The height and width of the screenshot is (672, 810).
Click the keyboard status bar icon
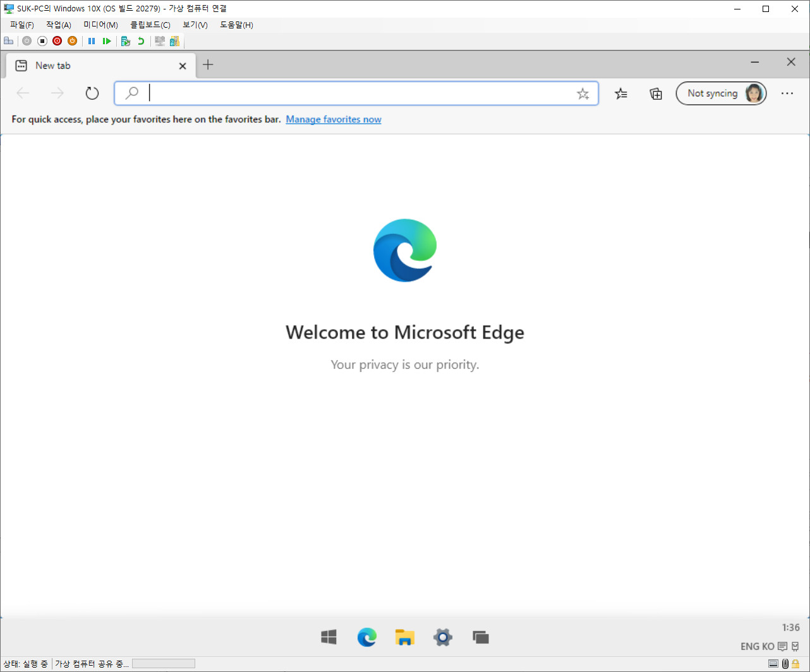click(x=773, y=664)
